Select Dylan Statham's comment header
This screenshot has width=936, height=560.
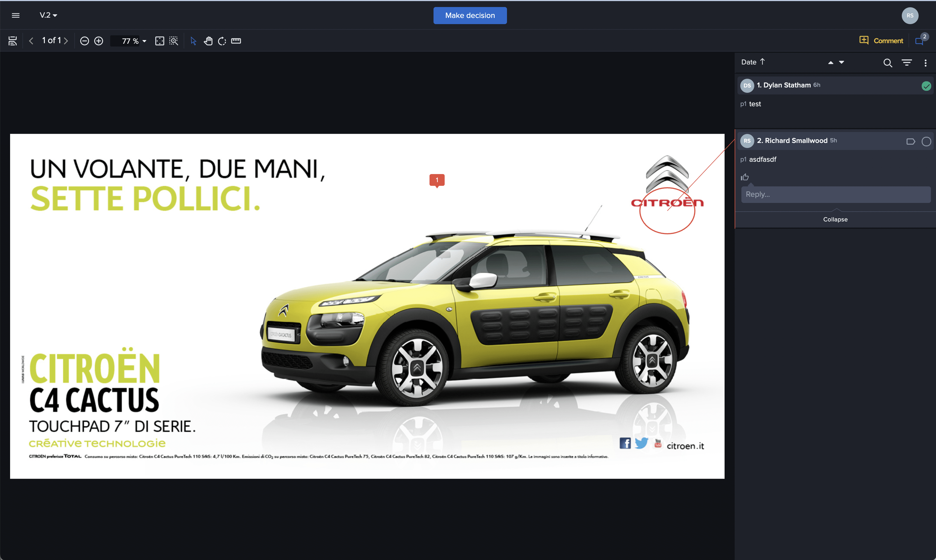pos(835,85)
